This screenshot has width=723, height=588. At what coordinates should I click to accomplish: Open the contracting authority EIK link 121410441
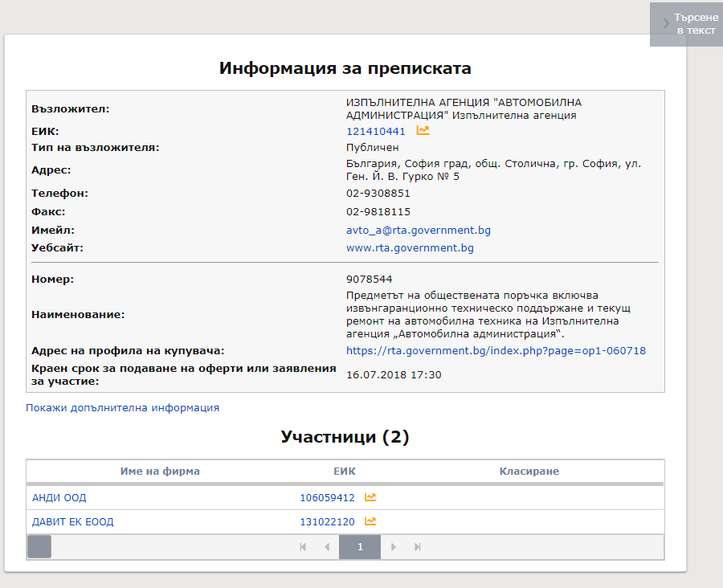coord(376,131)
